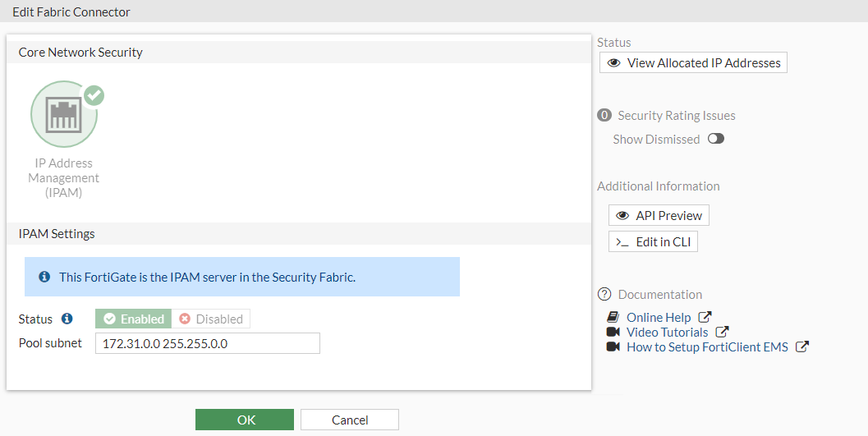Toggle the Show Dismissed switch
Viewport: 868px width, 436px height.
click(x=716, y=139)
